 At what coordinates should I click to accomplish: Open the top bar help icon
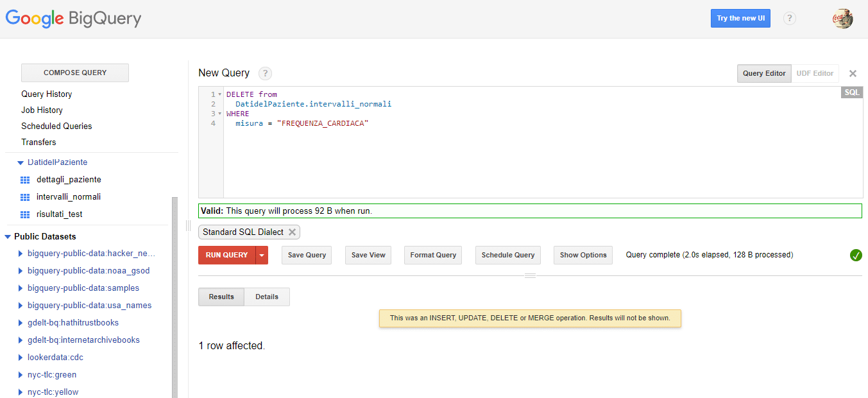(x=790, y=19)
